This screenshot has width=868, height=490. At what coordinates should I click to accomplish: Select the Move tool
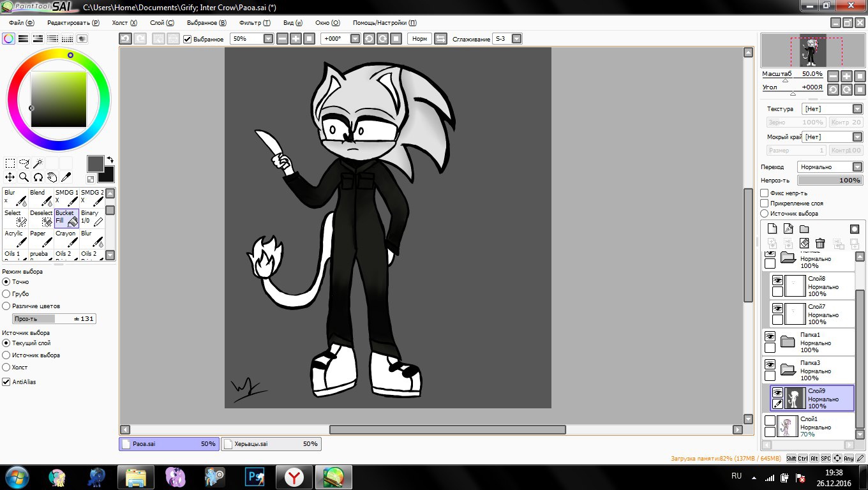[10, 177]
